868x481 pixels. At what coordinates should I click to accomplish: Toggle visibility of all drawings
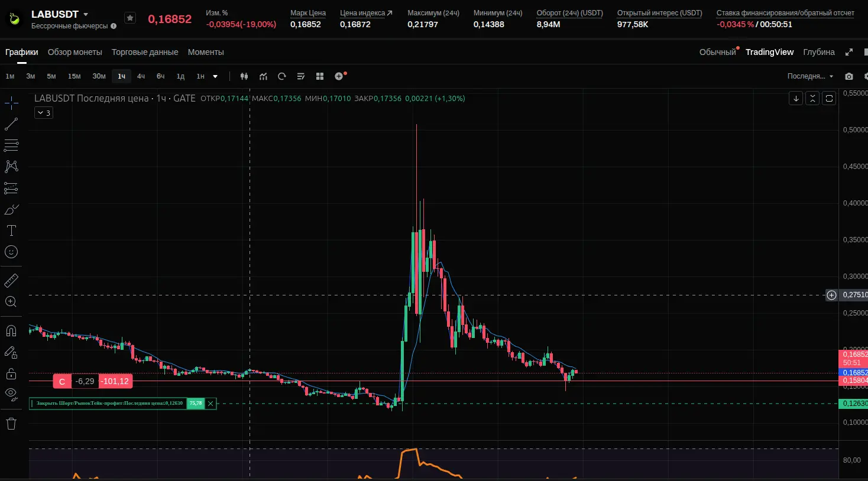11,394
